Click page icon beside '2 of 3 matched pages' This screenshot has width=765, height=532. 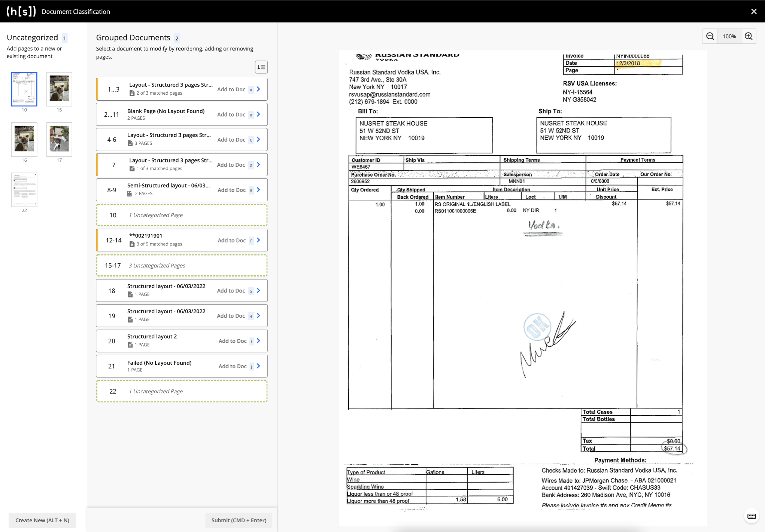132,93
